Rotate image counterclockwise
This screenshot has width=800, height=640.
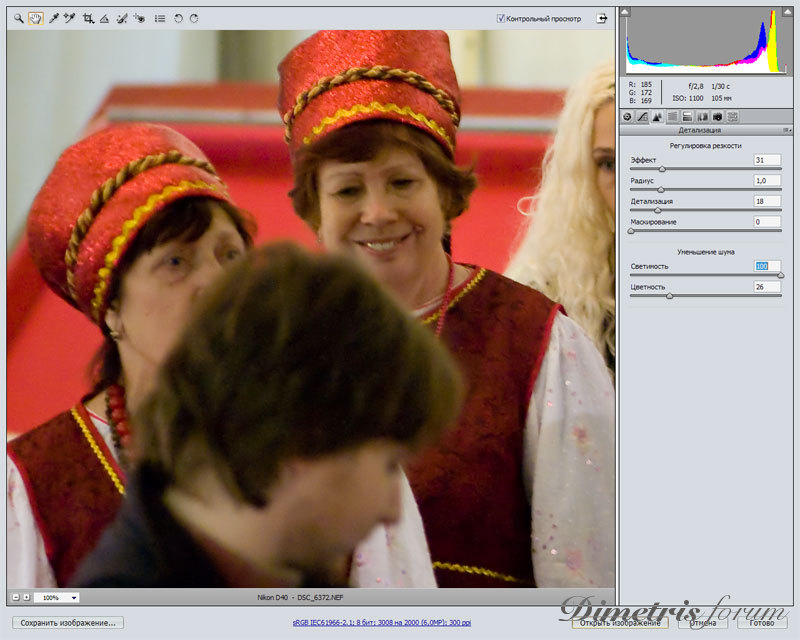[178, 18]
